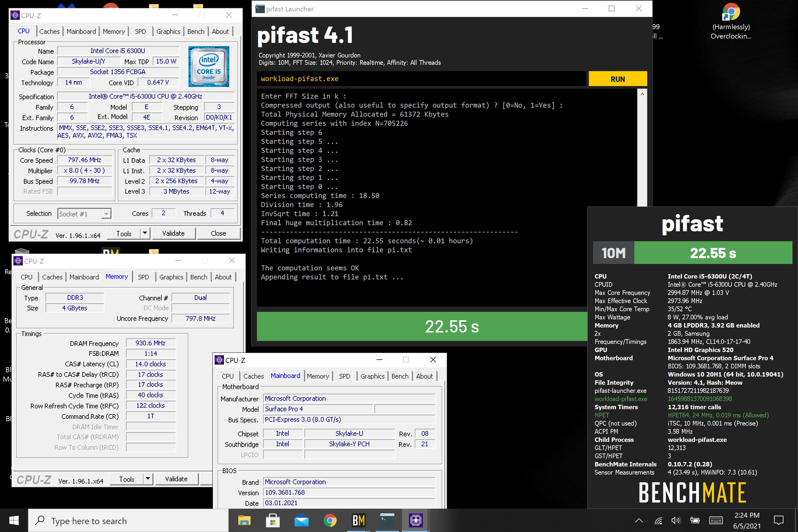
Task: Open the notification center icon
Action: click(778, 520)
